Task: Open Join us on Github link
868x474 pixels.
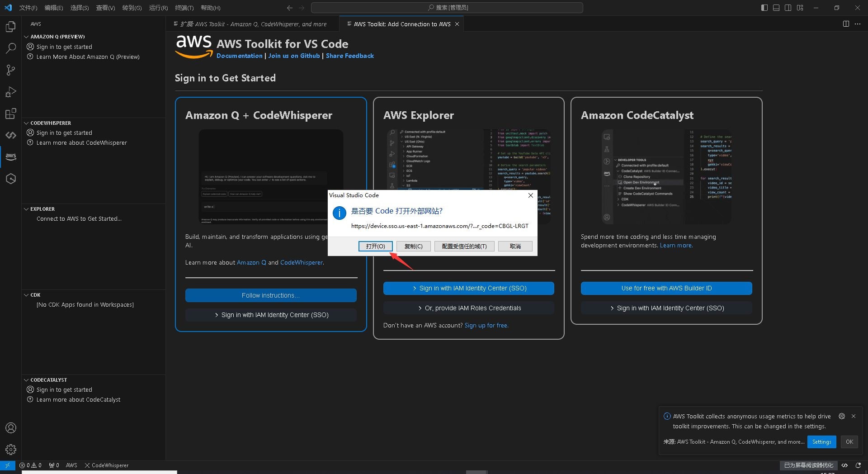Action: click(294, 56)
